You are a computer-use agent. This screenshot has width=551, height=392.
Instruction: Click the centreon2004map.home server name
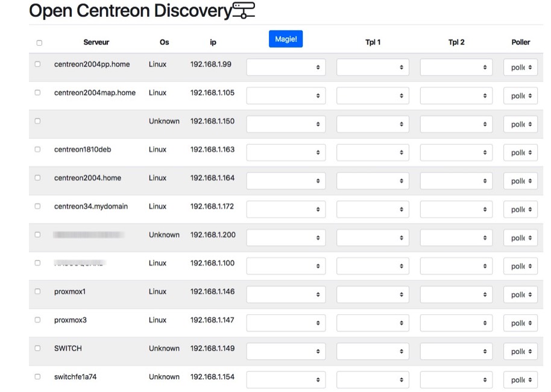[x=95, y=93]
